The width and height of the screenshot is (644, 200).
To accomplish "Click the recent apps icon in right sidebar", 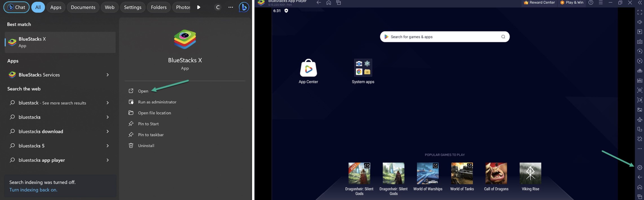I will coord(639,197).
